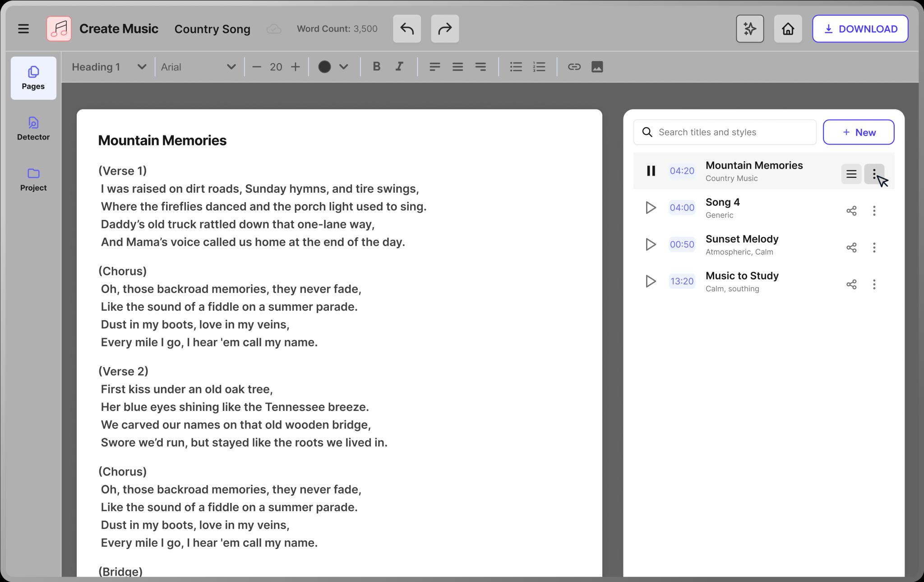Open the AI sparkle tools button

tap(749, 29)
